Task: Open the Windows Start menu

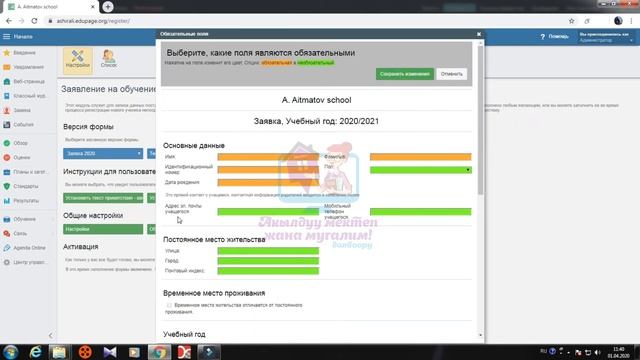Action: 11,352
